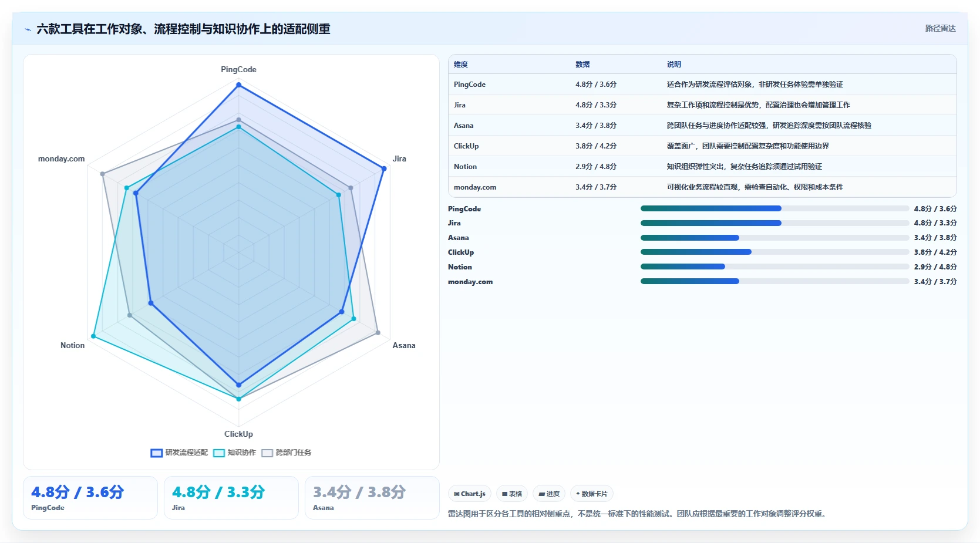
Task: Click the Notion progress bar
Action: tap(774, 267)
